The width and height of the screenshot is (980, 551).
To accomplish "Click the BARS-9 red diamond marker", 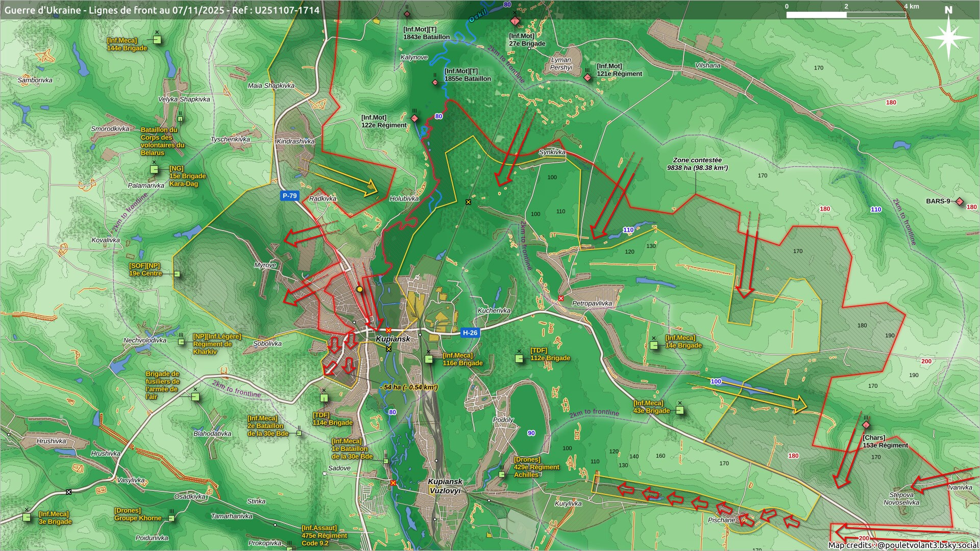I will coord(960,202).
